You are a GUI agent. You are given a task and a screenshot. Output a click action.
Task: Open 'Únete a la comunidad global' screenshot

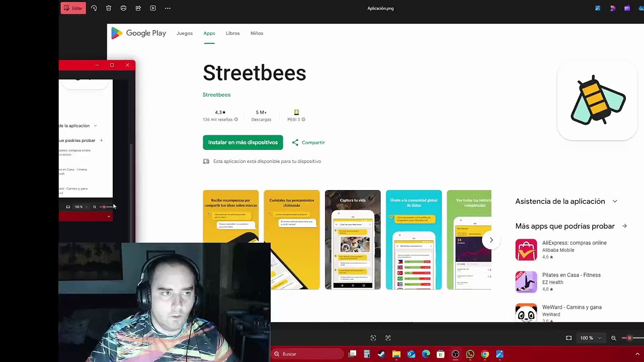tap(414, 240)
